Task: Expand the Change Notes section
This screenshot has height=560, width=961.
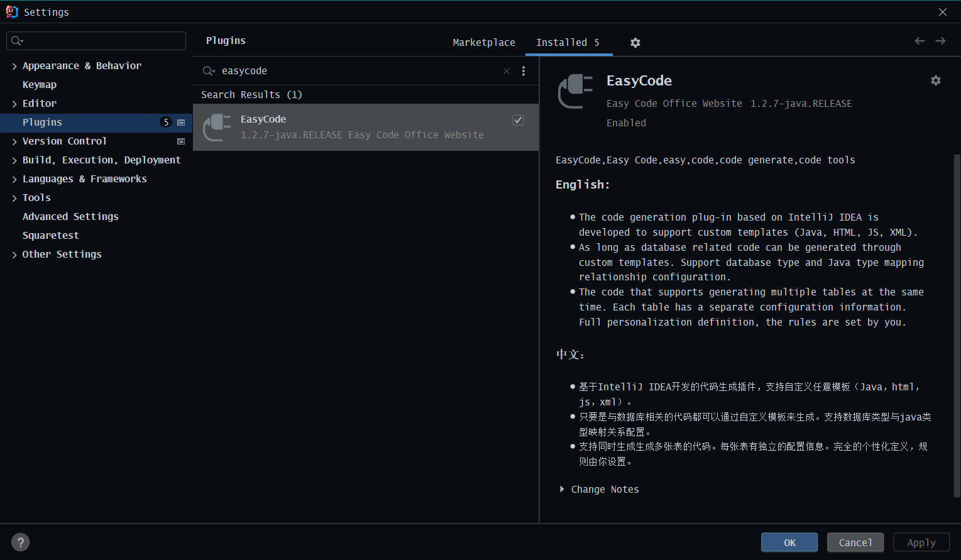Action: [x=562, y=489]
